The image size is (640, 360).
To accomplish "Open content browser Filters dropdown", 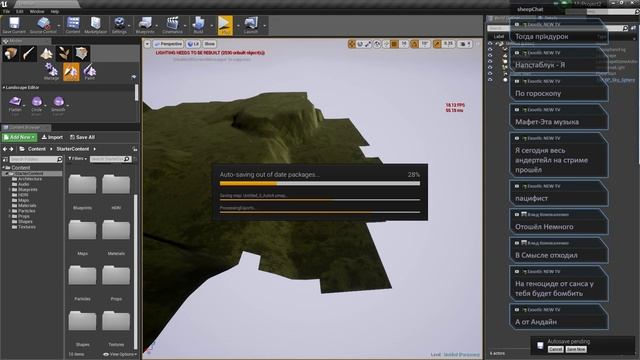I will click(x=77, y=159).
